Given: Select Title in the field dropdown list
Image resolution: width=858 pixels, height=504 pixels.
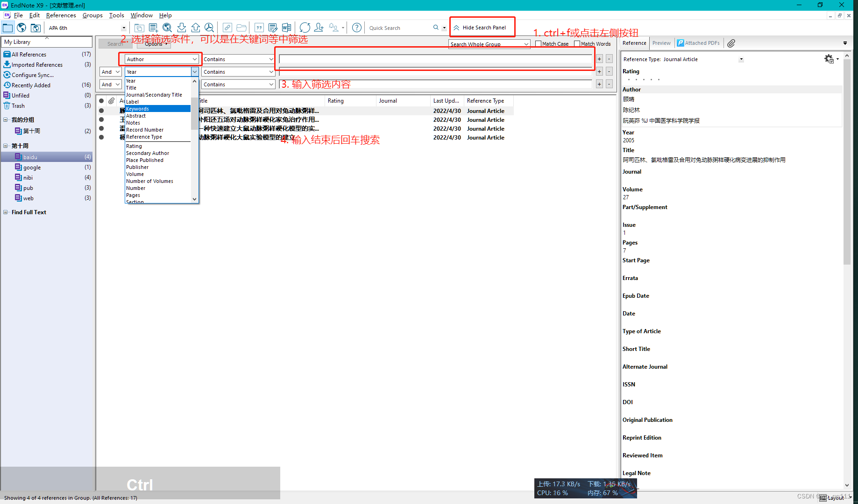Looking at the screenshot, I should 158,88.
